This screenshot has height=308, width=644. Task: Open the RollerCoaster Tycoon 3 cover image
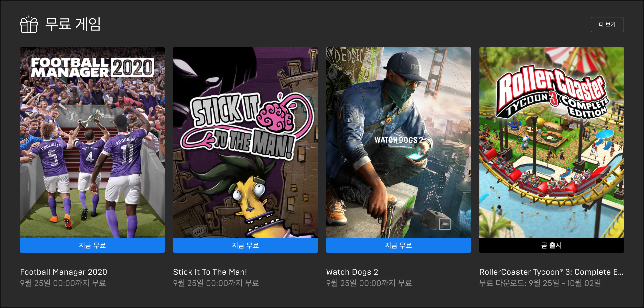[x=552, y=142]
